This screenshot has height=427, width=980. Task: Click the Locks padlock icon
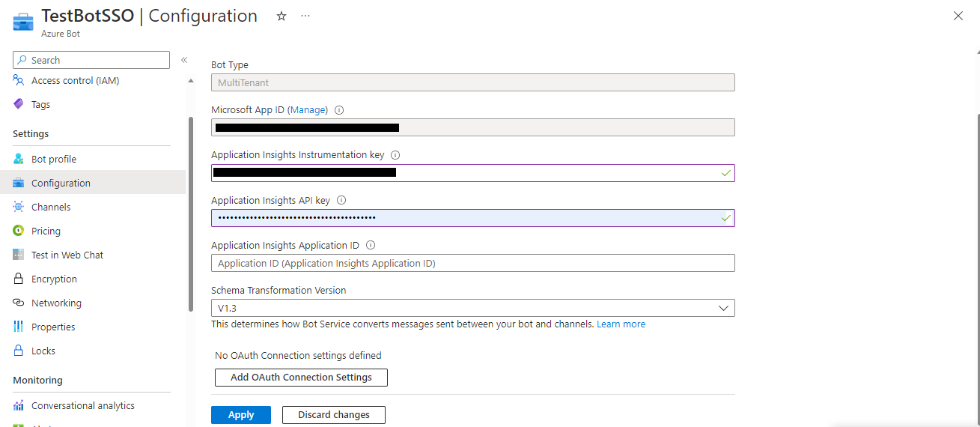click(19, 351)
